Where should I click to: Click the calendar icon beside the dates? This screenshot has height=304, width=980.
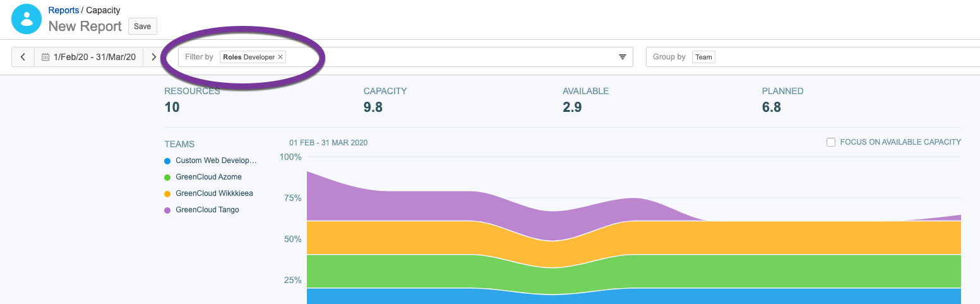point(45,57)
